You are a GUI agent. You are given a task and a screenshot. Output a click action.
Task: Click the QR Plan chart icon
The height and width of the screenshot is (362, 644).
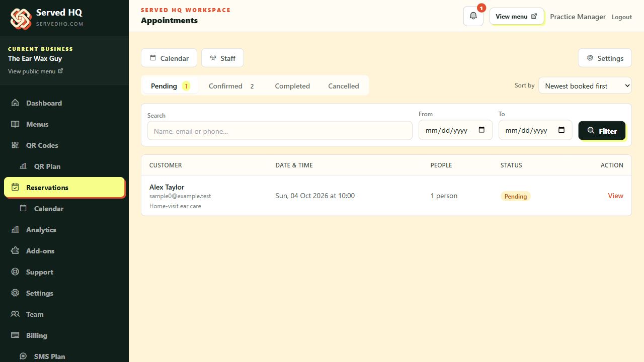pos(23,166)
